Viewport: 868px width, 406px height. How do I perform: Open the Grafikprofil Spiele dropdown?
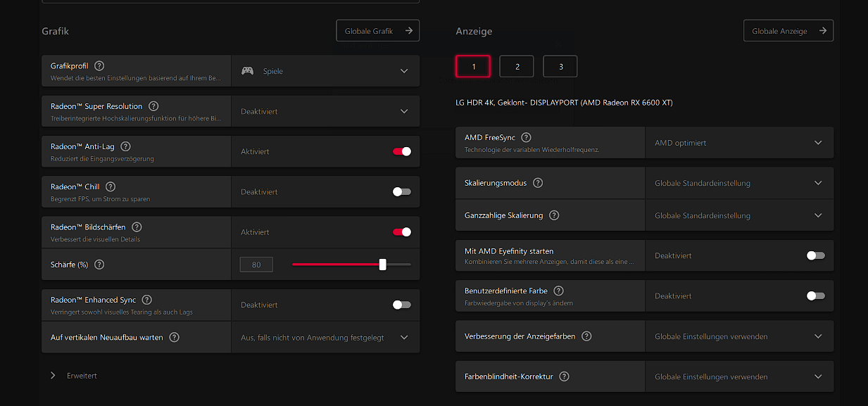(x=325, y=71)
